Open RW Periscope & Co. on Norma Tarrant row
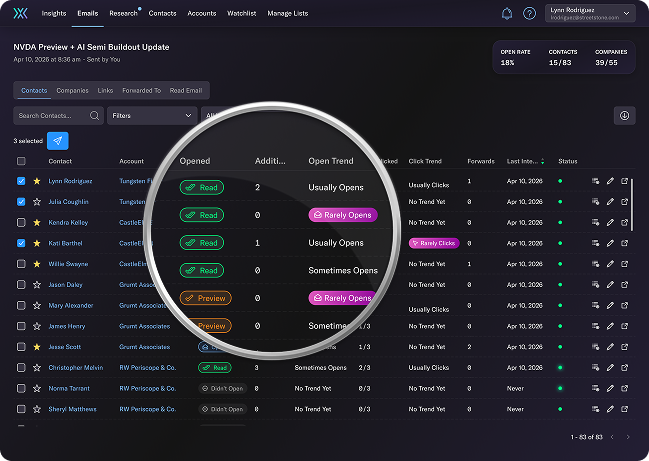Viewport: 649px width, 461px height. 148,388
